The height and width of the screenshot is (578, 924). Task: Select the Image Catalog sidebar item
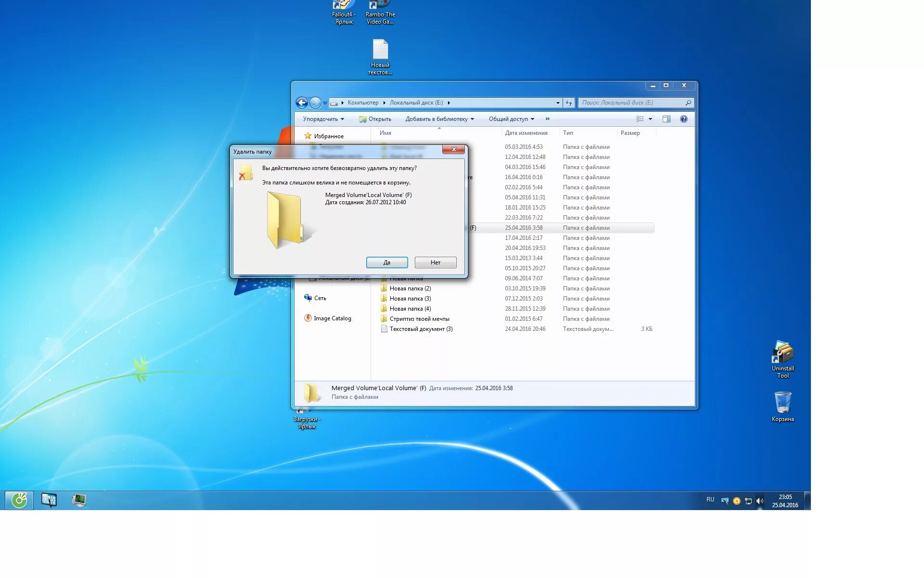(x=332, y=318)
